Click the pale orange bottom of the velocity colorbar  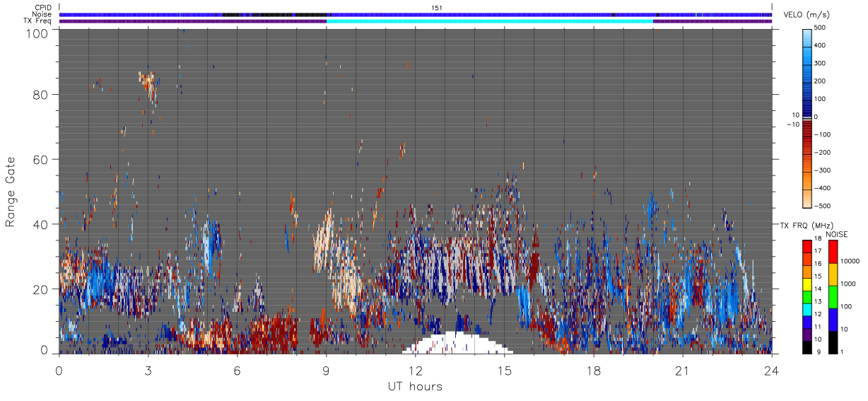click(807, 200)
